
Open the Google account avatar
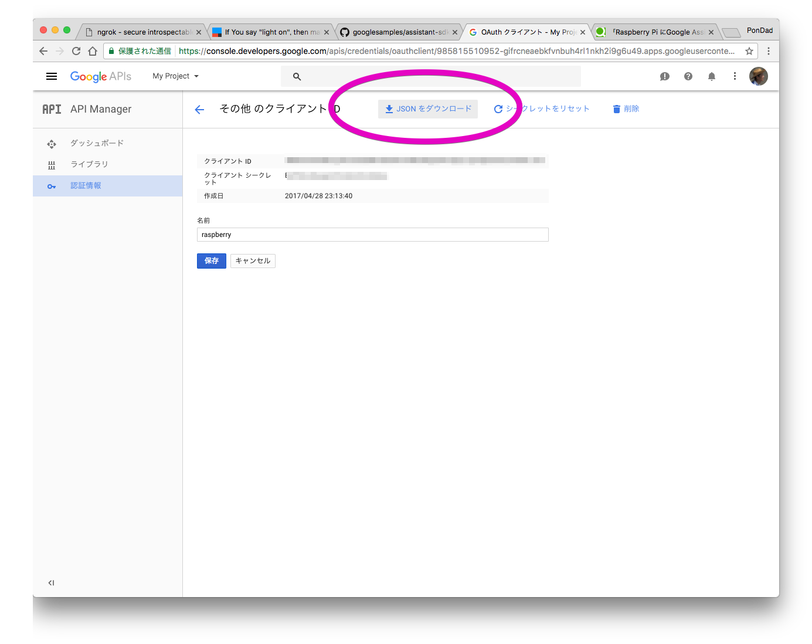(x=758, y=76)
